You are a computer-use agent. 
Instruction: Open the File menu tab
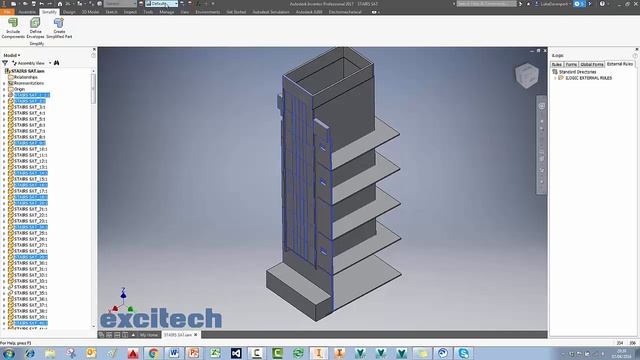pos(7,12)
